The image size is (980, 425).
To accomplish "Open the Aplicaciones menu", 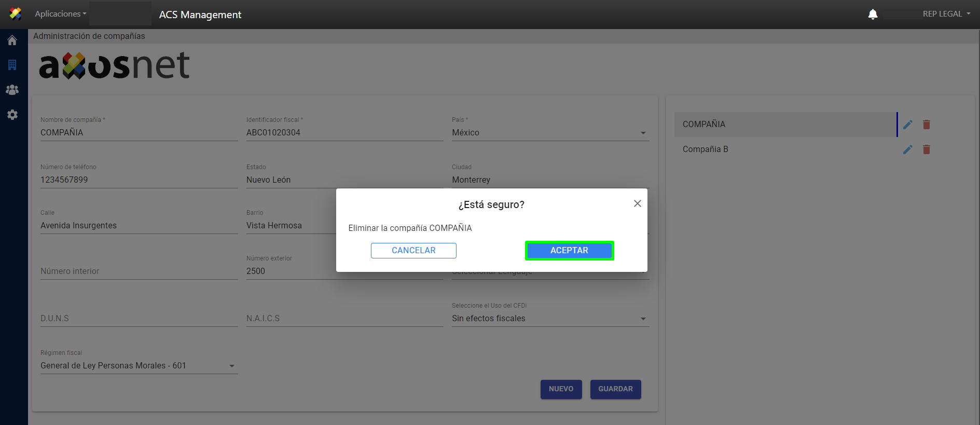I will point(60,14).
